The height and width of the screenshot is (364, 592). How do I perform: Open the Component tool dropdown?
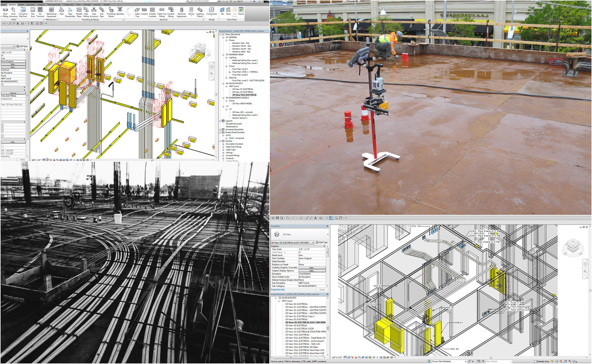click(211, 16)
